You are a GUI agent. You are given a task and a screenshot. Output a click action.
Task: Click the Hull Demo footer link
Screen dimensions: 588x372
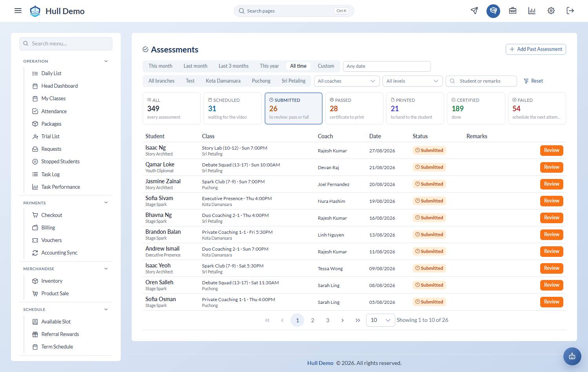click(x=320, y=363)
